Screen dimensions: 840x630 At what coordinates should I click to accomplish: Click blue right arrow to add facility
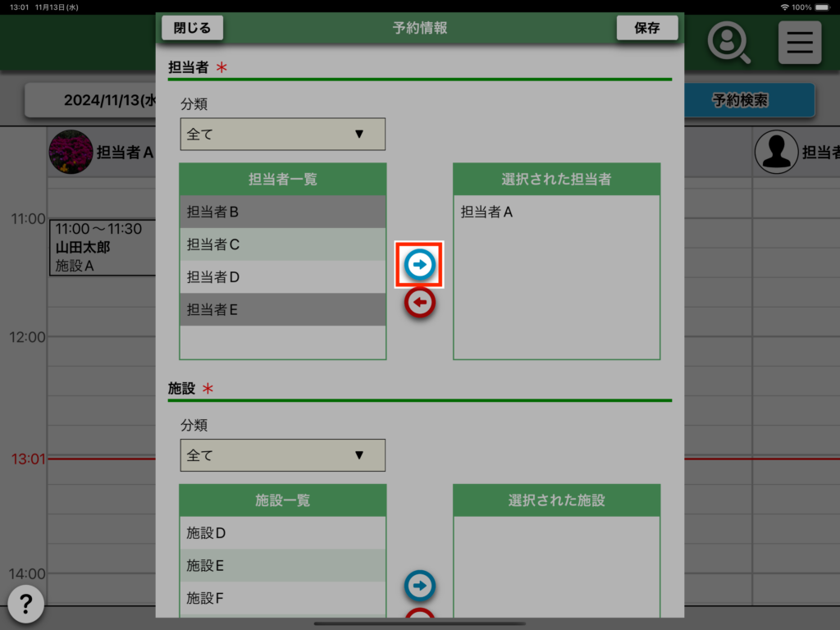(419, 586)
